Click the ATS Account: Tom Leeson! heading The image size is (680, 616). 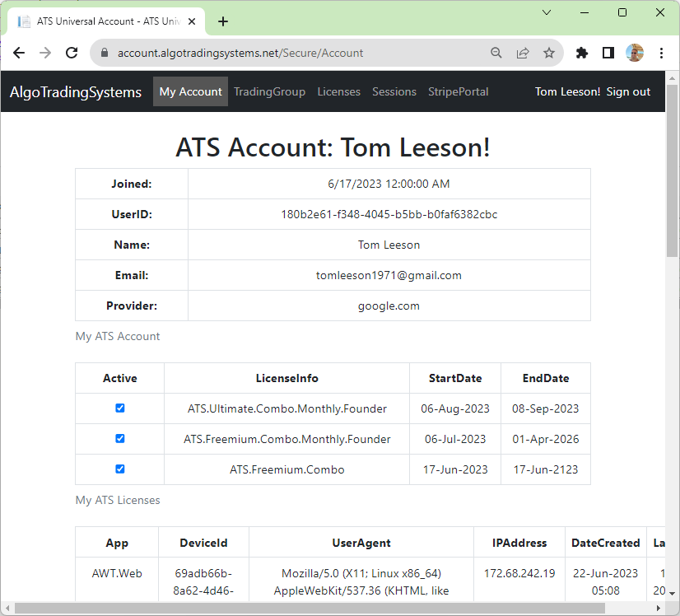(x=333, y=147)
